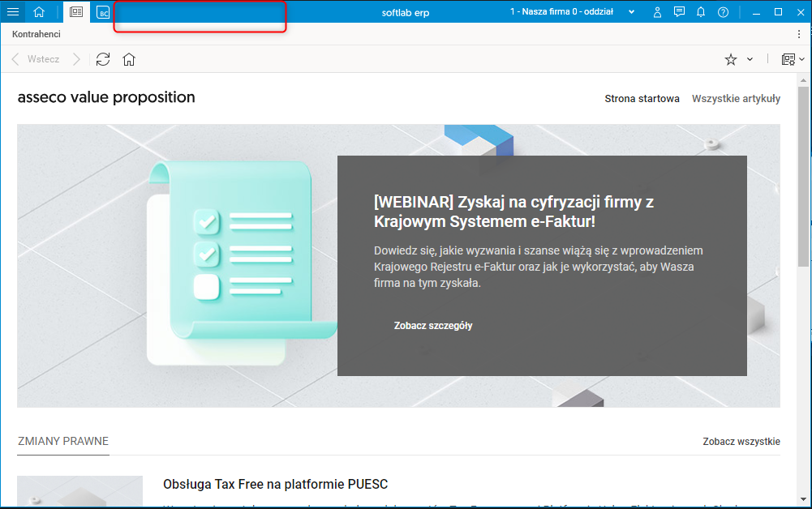Open the Strona startowa link
This screenshot has height=509, width=812.
[x=642, y=98]
